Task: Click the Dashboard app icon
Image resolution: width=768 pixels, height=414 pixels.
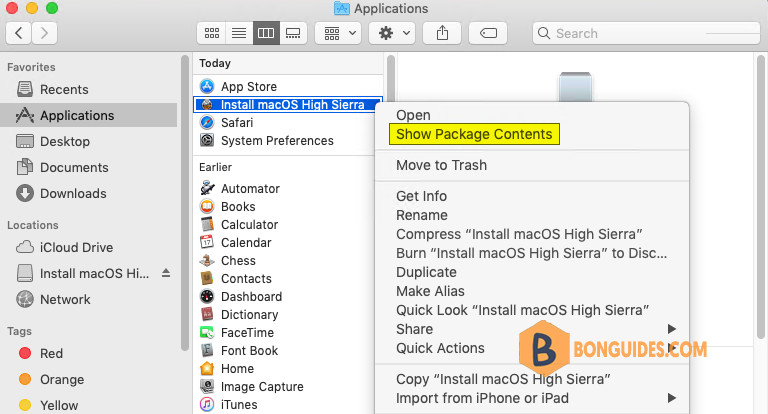Action: click(207, 296)
